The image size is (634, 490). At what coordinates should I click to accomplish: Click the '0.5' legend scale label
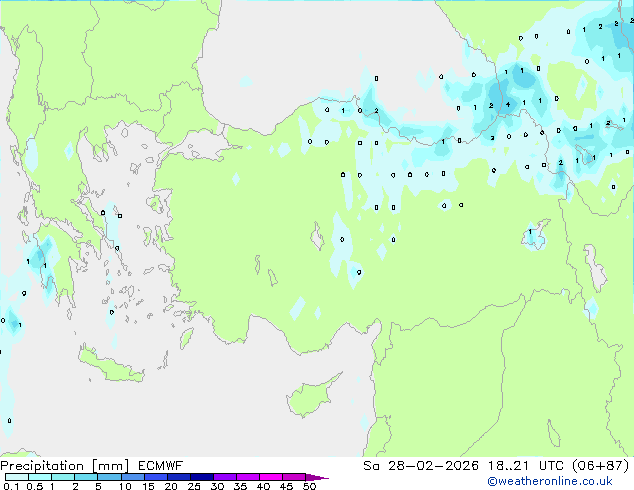coord(35,486)
